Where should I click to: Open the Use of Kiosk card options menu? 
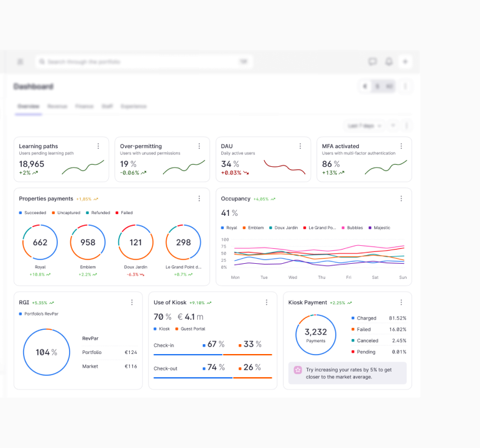click(266, 302)
